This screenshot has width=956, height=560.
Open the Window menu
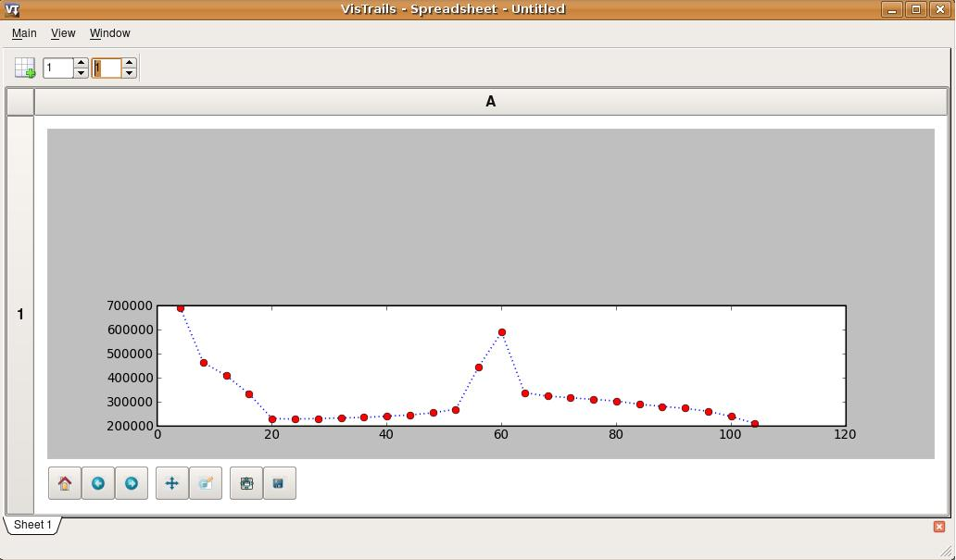[x=109, y=33]
